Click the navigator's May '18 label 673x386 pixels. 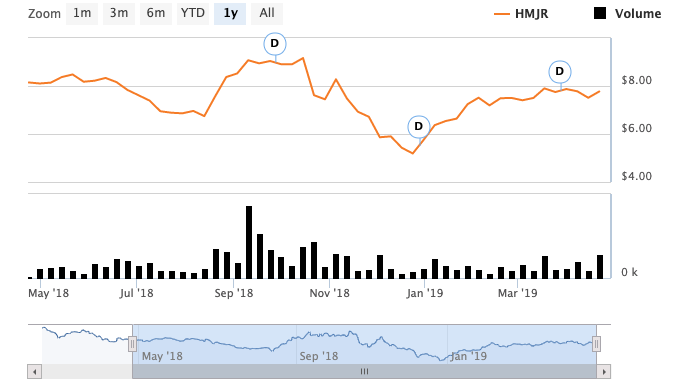tap(162, 356)
